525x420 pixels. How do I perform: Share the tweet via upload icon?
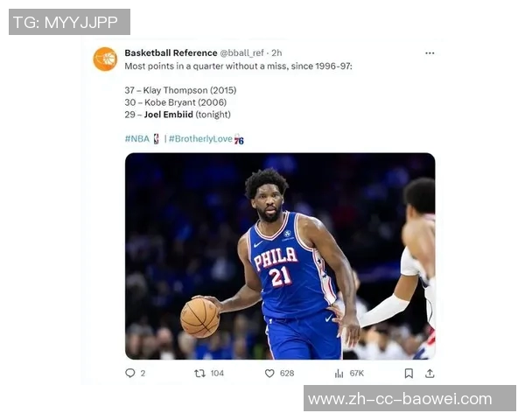[x=430, y=373]
